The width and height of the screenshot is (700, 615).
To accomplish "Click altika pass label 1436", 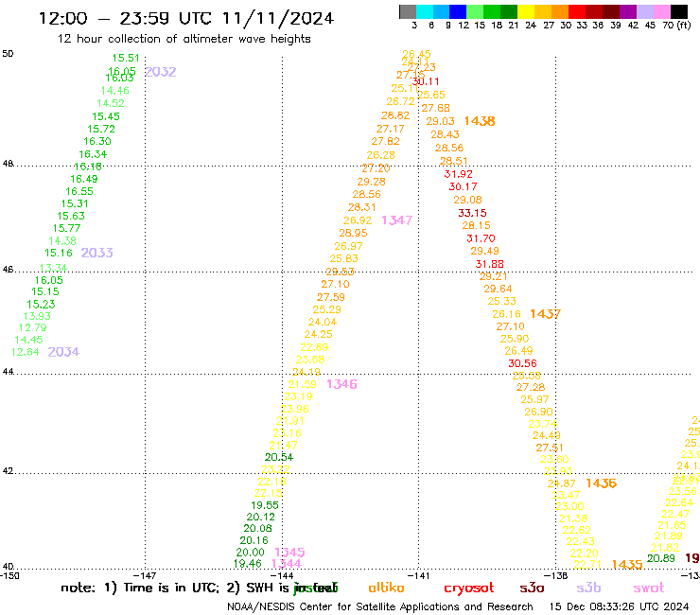I will click(601, 483).
